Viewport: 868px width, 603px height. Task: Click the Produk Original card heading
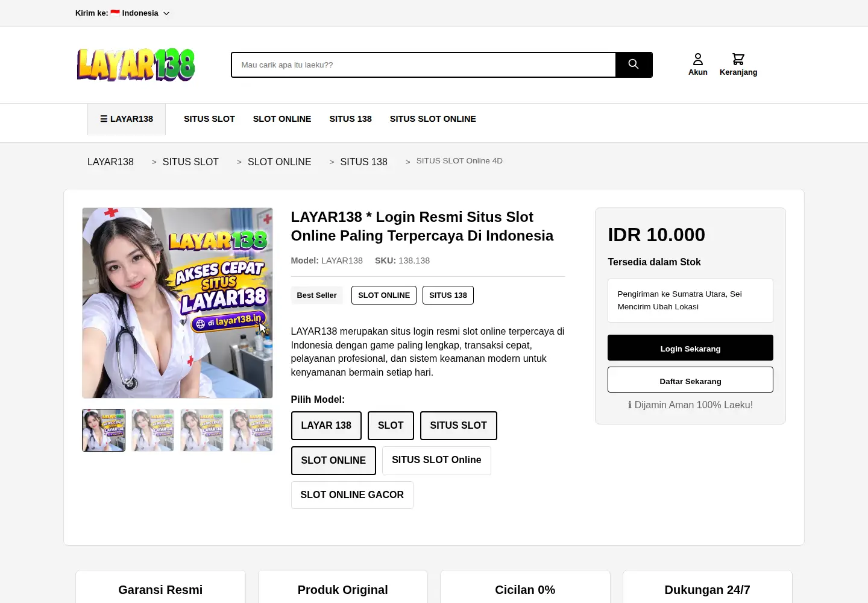(342, 590)
